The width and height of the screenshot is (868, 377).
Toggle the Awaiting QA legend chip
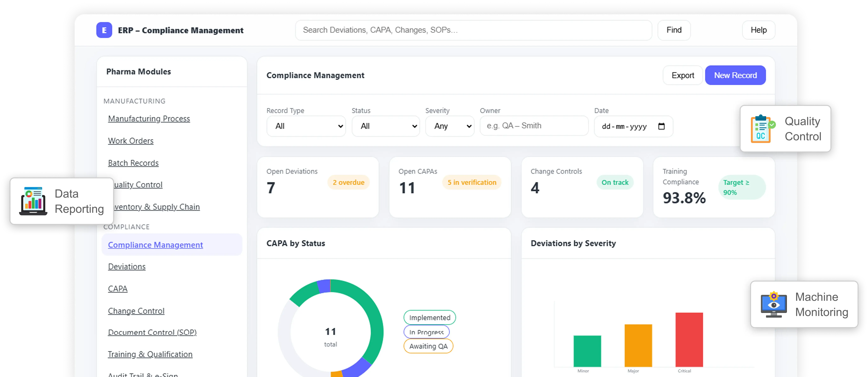(428, 346)
